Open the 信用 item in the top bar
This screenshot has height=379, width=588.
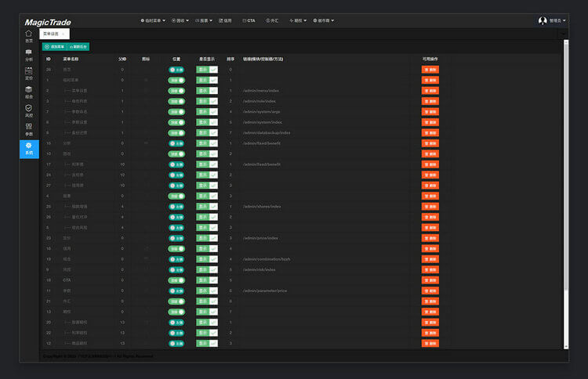tap(225, 20)
